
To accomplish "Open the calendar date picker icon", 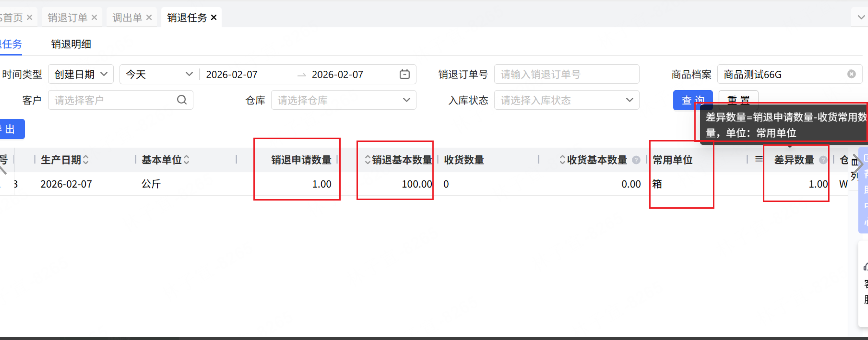I will pos(404,74).
